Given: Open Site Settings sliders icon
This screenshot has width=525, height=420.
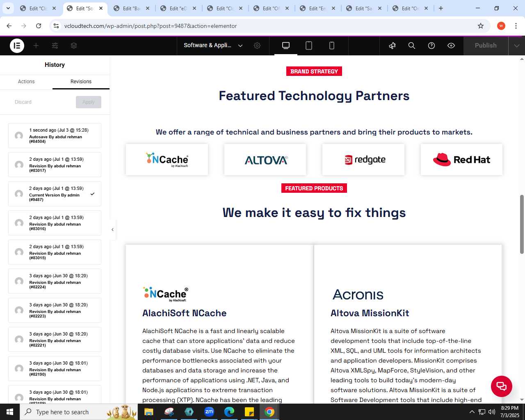Looking at the screenshot, I should click(x=55, y=46).
